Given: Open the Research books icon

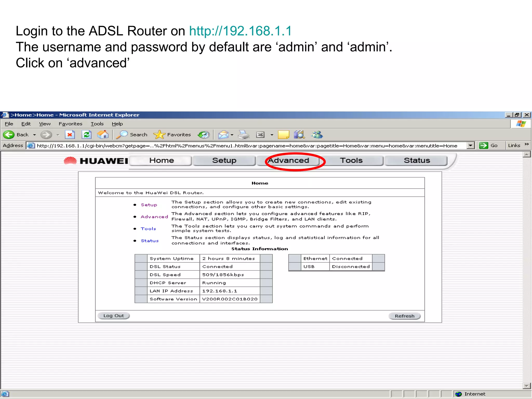Looking at the screenshot, I should (x=299, y=135).
